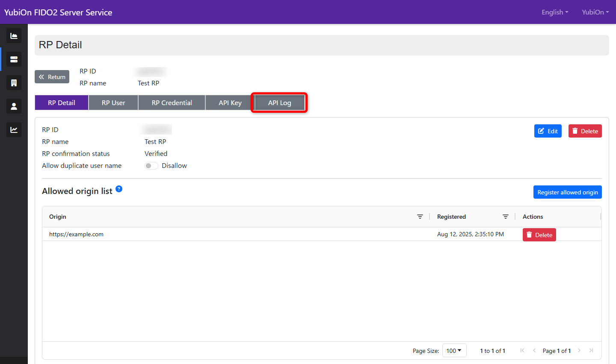Click the YubiOn FIDO2 Server Service title
Viewport: 616px width, 364px height.
(x=58, y=12)
